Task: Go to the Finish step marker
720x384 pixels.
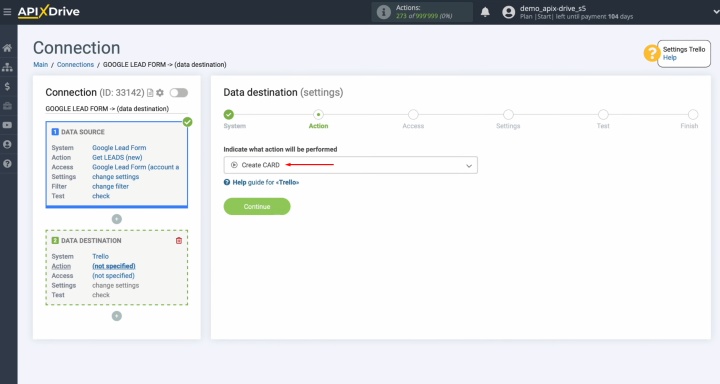Action: 693,114
